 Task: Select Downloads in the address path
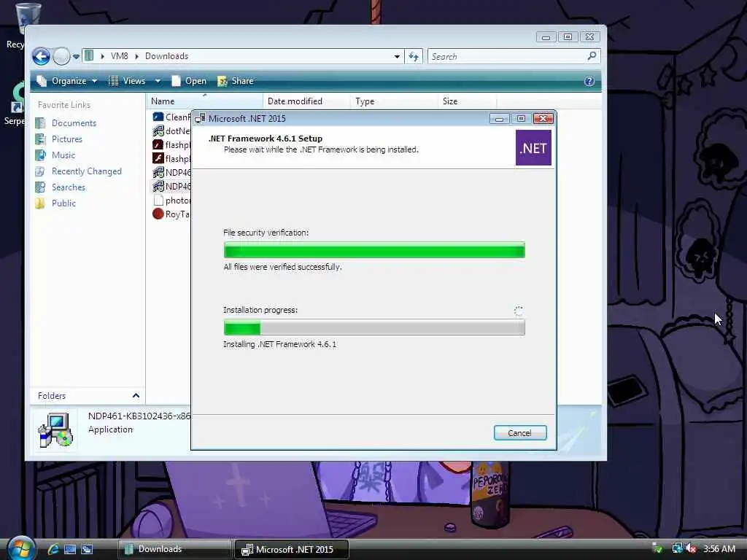point(167,56)
